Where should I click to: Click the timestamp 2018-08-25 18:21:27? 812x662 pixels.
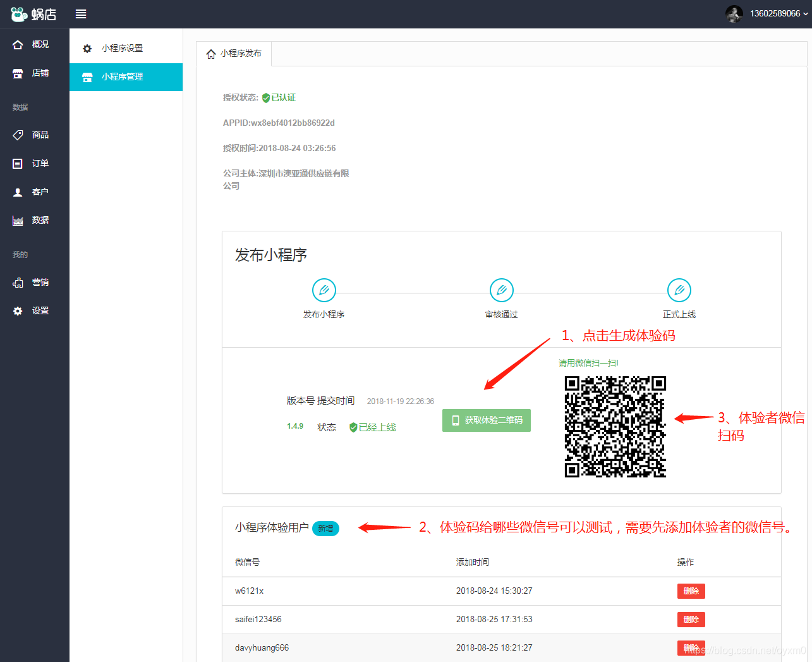(494, 648)
